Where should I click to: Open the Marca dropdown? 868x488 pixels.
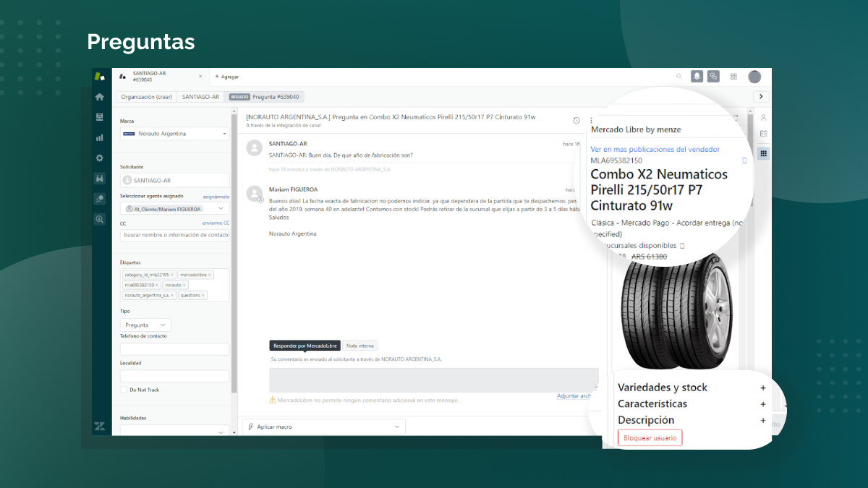174,134
